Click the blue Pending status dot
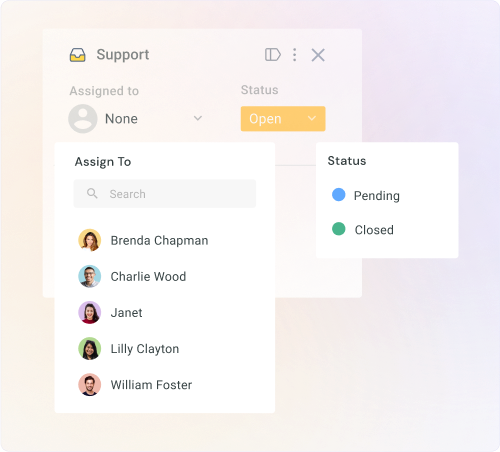The width and height of the screenshot is (500, 452). [339, 195]
